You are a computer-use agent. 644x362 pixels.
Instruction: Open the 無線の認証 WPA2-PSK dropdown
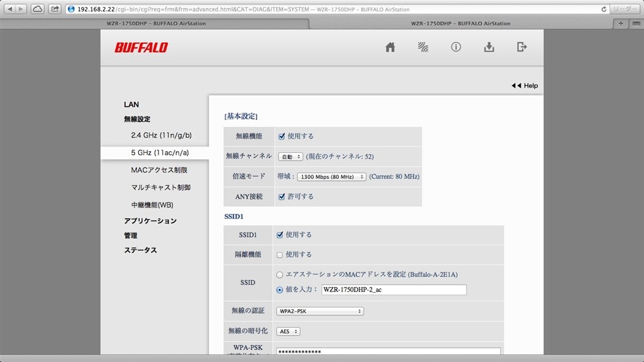pyautogui.click(x=320, y=311)
